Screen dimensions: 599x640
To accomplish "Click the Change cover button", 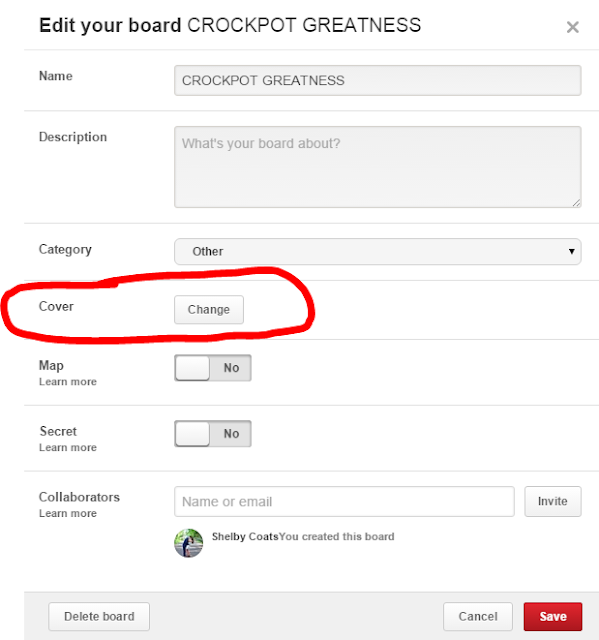I will click(x=209, y=310).
